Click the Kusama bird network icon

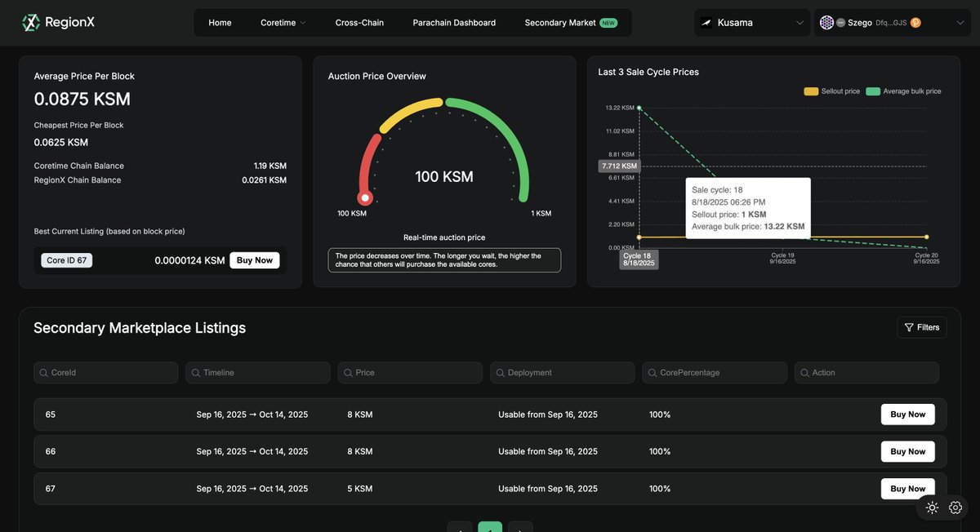click(706, 23)
